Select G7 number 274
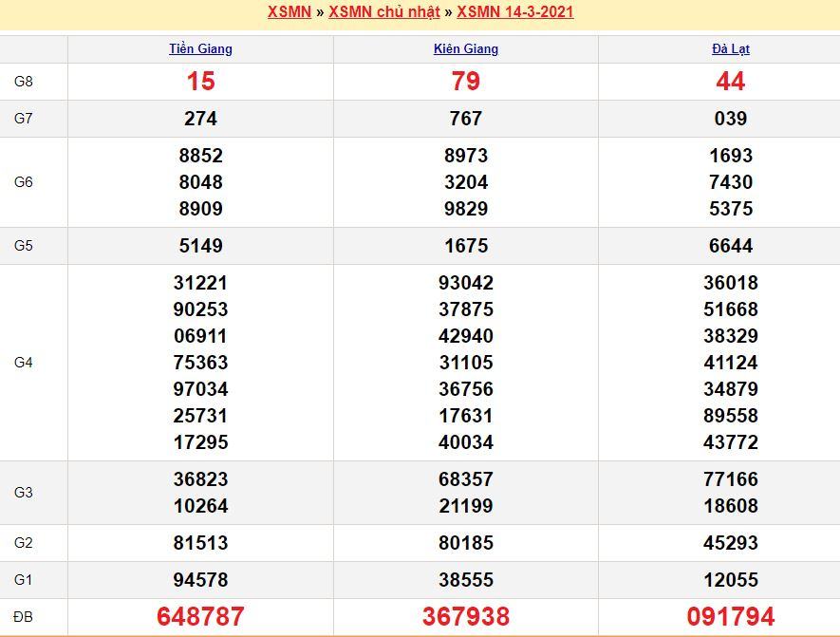The width and height of the screenshot is (840, 637). (201, 119)
